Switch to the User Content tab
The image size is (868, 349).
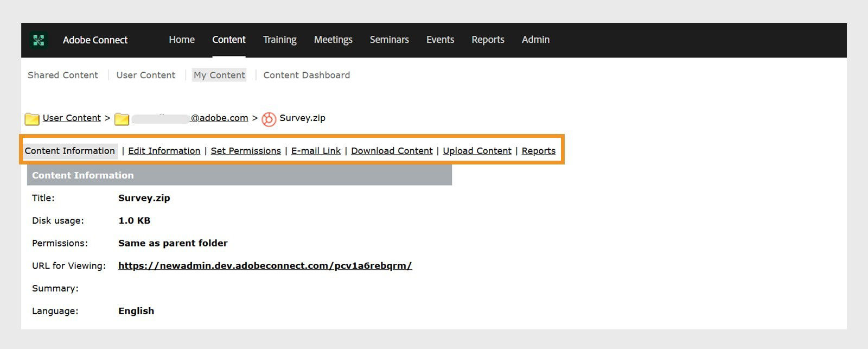pos(146,75)
